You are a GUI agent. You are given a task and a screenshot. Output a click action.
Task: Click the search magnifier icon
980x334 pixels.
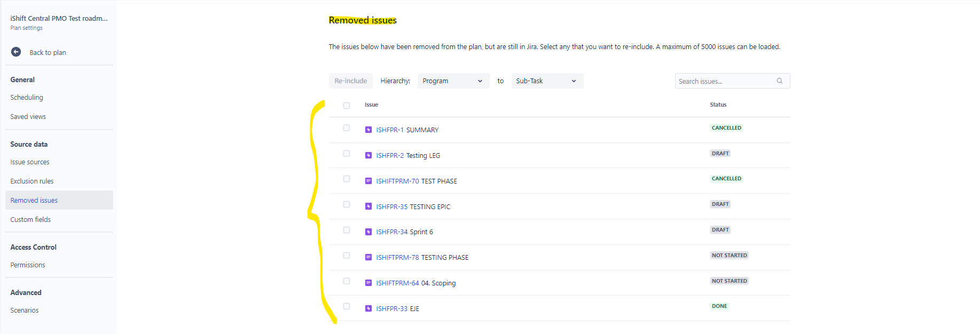(x=780, y=81)
